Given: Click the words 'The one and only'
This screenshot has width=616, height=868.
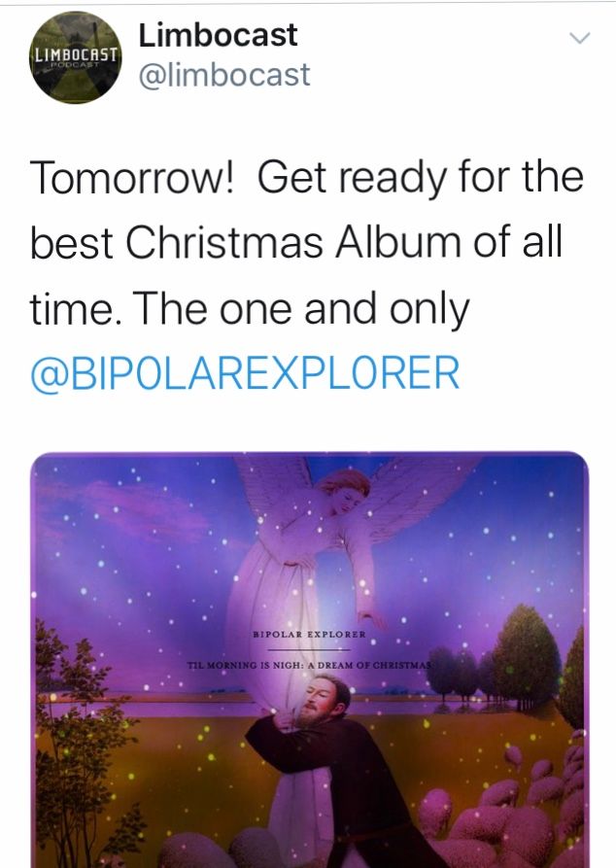Looking at the screenshot, I should tap(300, 309).
